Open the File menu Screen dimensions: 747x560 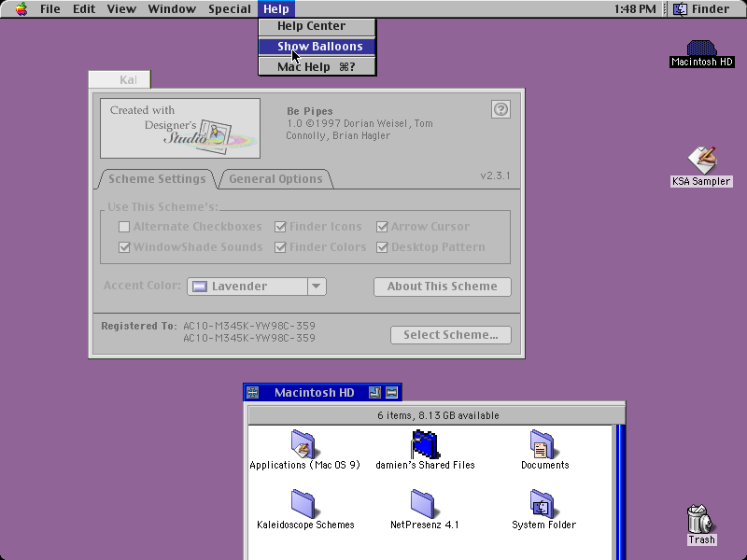click(x=50, y=8)
